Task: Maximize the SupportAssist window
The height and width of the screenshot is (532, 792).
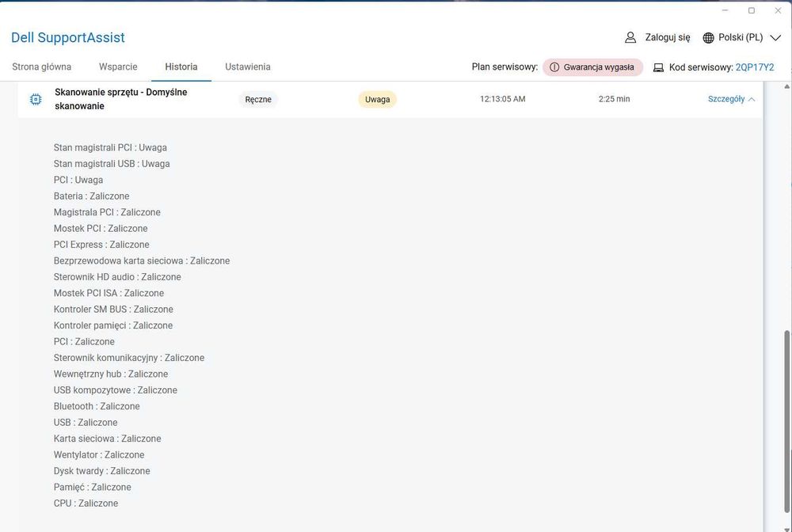Action: pos(751,10)
